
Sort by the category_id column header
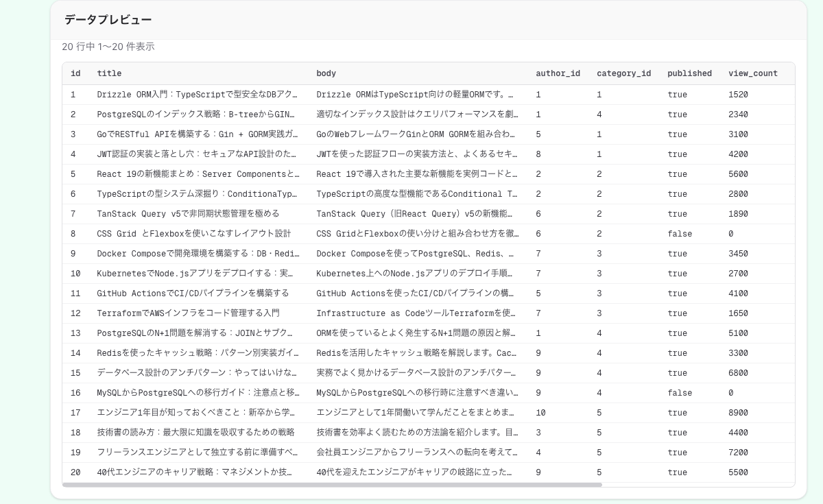click(x=624, y=73)
